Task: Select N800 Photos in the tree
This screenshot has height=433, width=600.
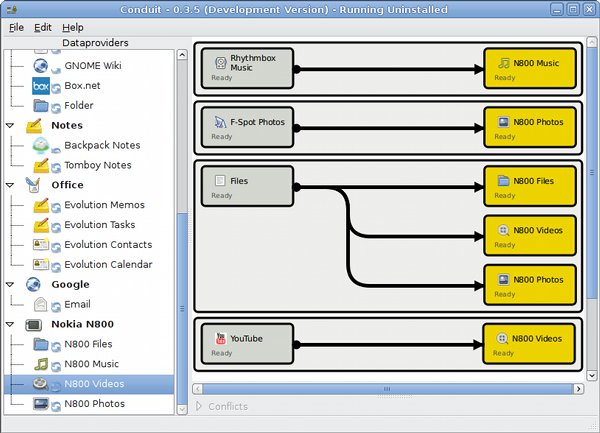Action: click(95, 404)
